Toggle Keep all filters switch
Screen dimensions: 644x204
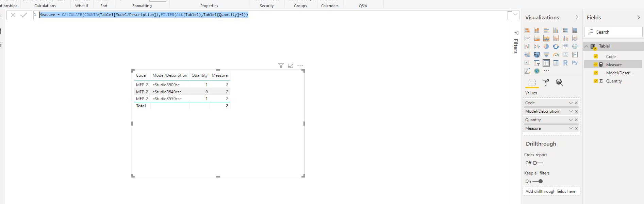coord(538,181)
